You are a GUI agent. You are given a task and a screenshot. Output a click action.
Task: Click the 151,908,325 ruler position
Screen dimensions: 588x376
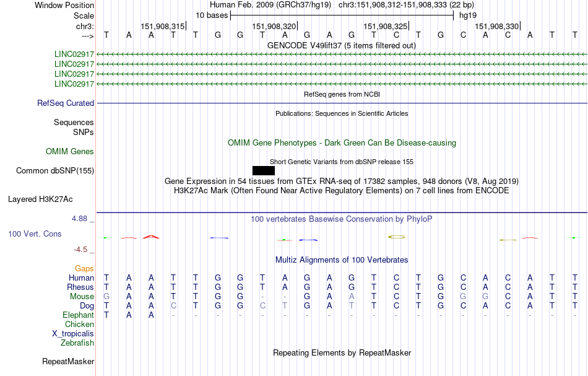click(386, 26)
